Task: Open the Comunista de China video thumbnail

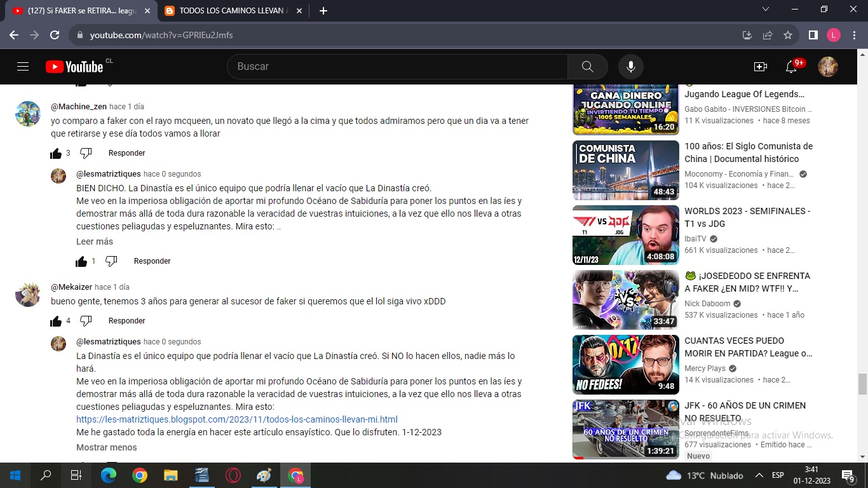Action: 626,170
